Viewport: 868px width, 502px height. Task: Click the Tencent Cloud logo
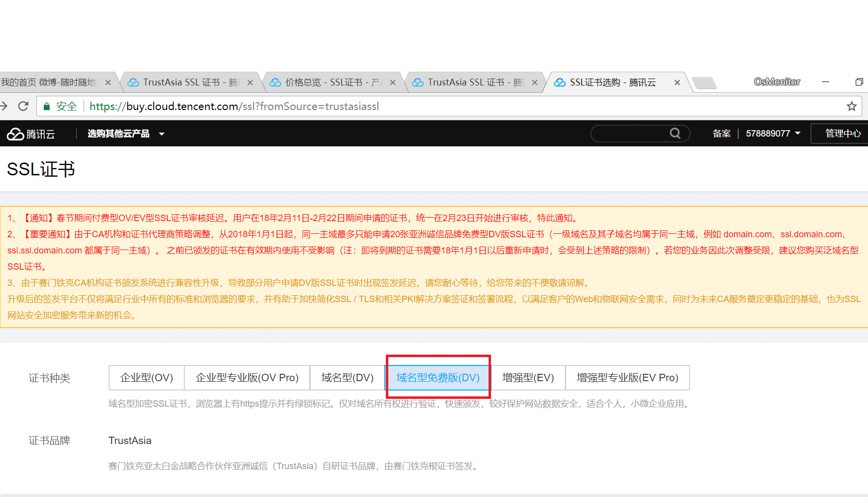(x=30, y=134)
